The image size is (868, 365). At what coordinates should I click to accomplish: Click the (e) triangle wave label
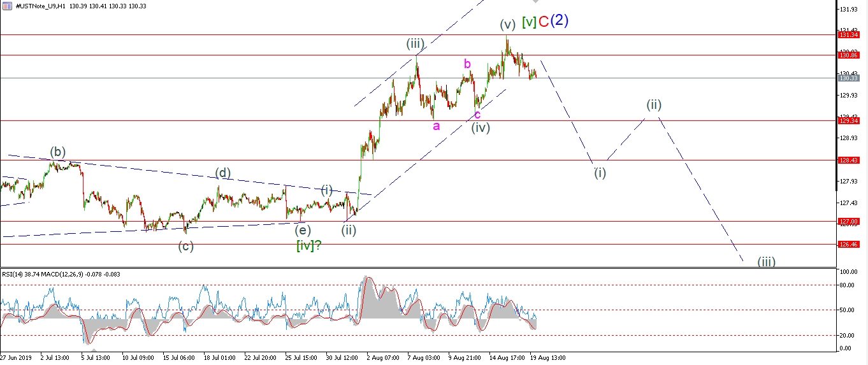[303, 231]
